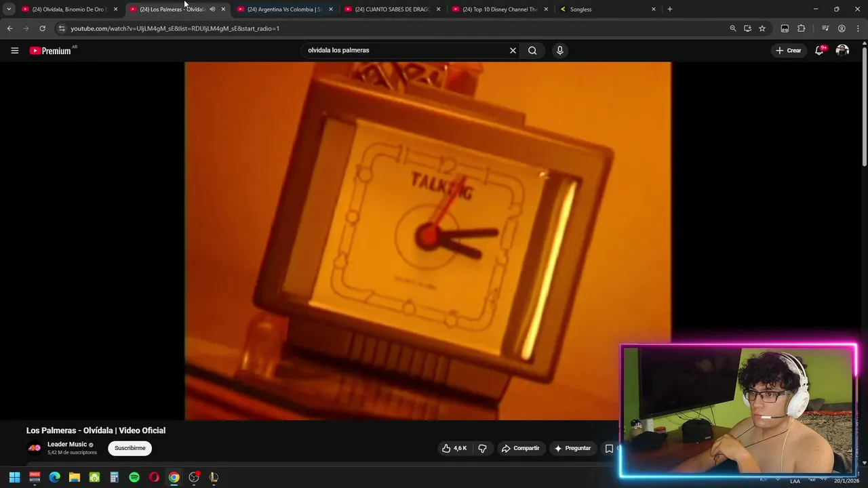Image resolution: width=868 pixels, height=488 pixels.
Task: Expand the tab search dropdown arrow
Action: tap(9, 9)
